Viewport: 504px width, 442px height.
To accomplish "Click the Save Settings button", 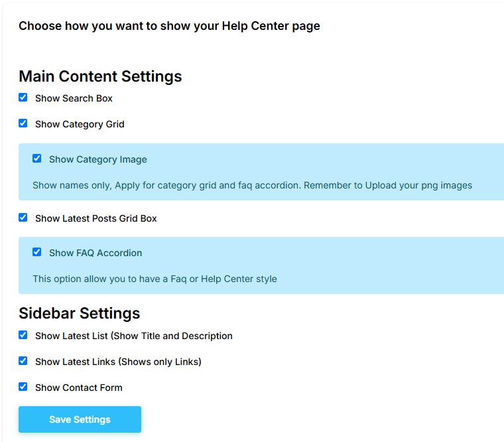I will (80, 419).
